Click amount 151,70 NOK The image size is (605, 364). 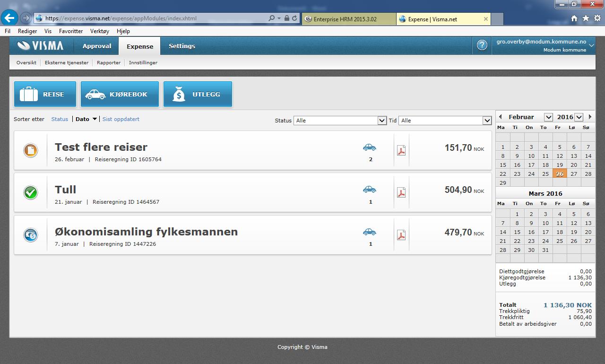pos(464,148)
